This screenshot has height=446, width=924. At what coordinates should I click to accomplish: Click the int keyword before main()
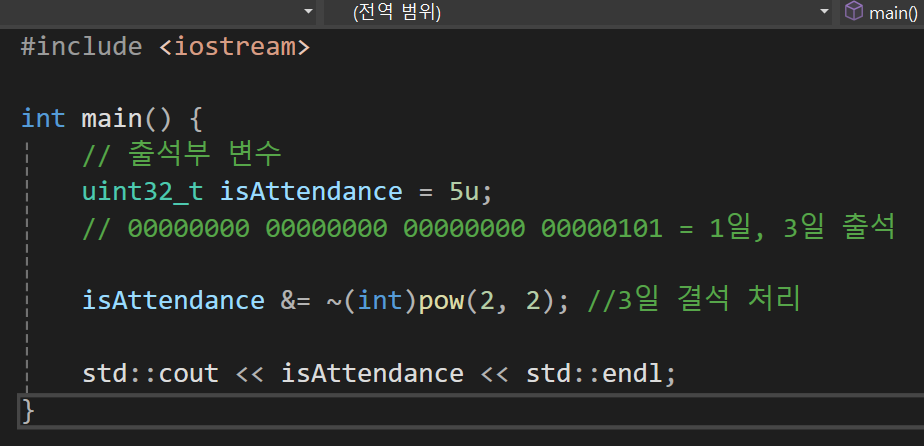pos(43,118)
